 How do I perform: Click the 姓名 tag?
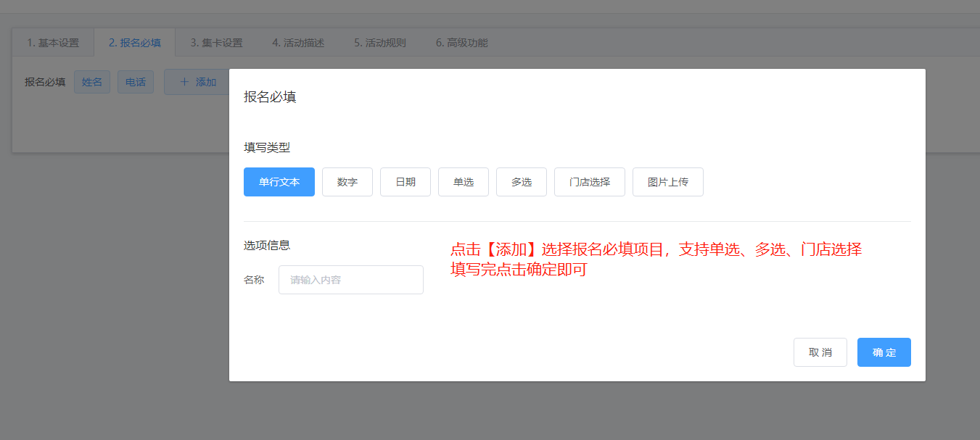pyautogui.click(x=92, y=82)
